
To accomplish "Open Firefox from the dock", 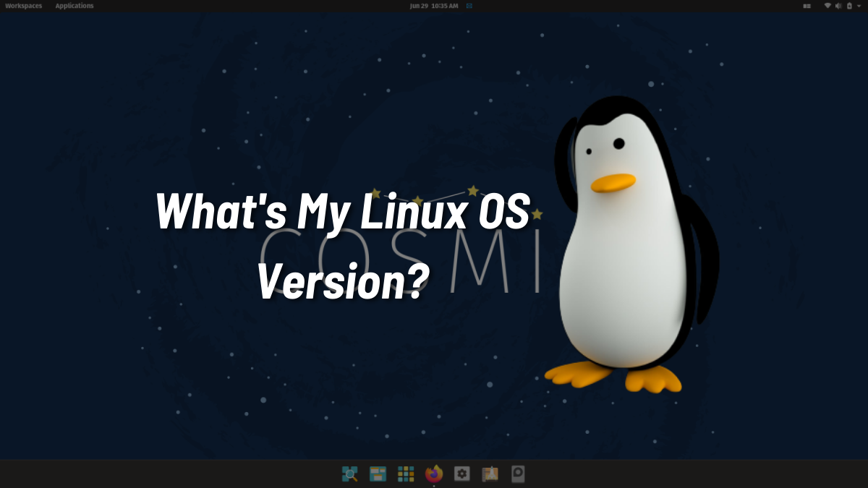I will [433, 474].
